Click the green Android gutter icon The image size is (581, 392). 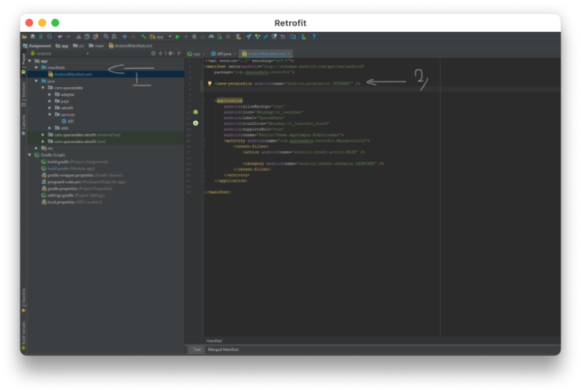(196, 112)
